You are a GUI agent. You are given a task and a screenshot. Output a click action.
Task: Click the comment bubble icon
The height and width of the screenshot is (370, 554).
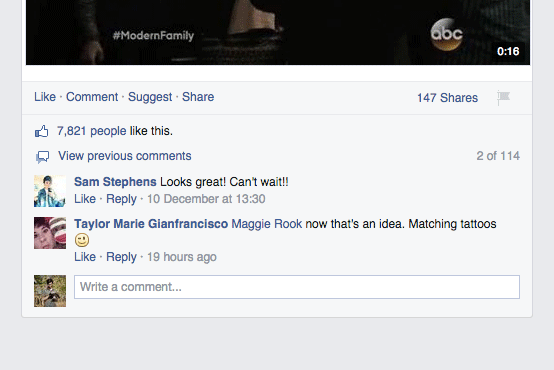click(42, 157)
